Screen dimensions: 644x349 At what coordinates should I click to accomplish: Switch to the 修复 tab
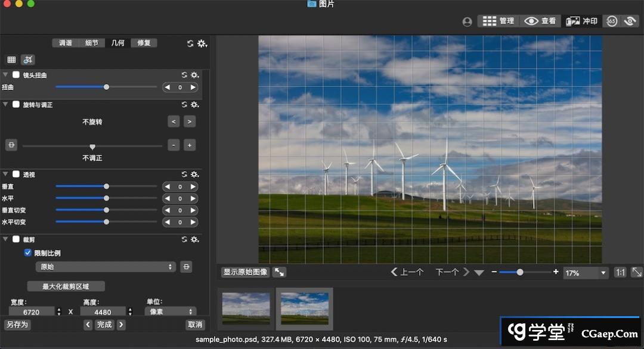(144, 43)
